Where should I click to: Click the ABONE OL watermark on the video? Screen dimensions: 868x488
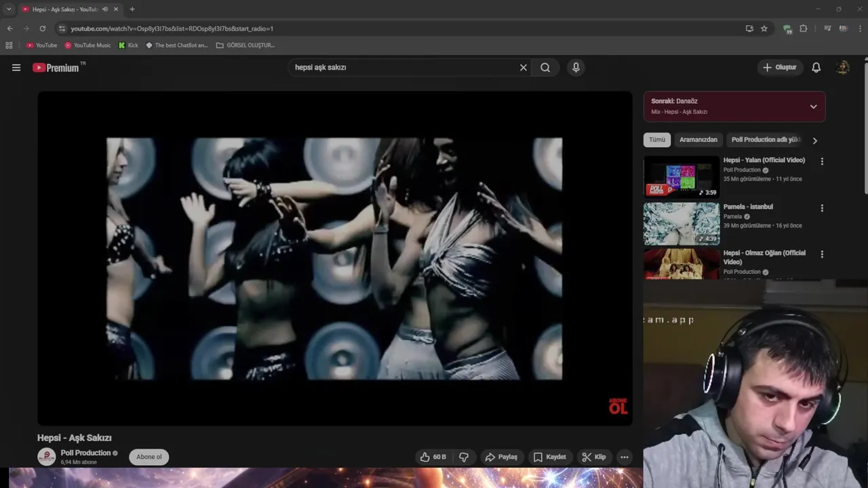tap(618, 405)
